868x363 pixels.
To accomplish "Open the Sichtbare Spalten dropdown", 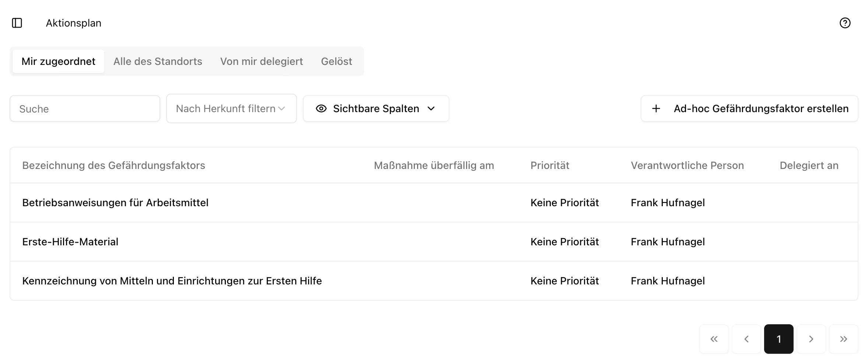I will pos(376,108).
